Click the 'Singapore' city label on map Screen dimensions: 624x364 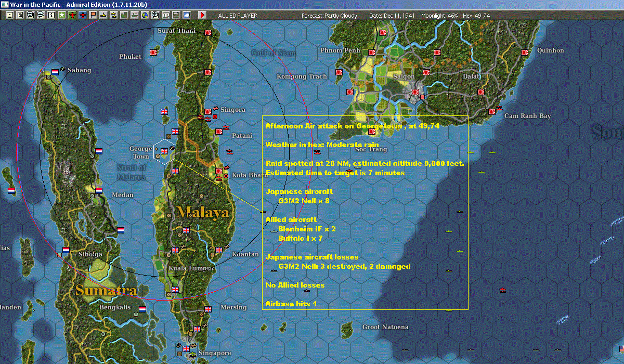click(214, 353)
